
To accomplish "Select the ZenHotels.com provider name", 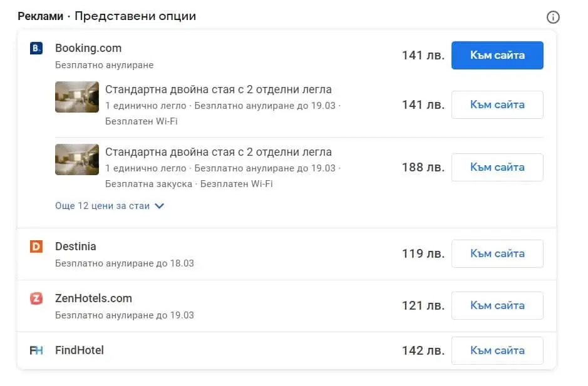I will pos(93,298).
